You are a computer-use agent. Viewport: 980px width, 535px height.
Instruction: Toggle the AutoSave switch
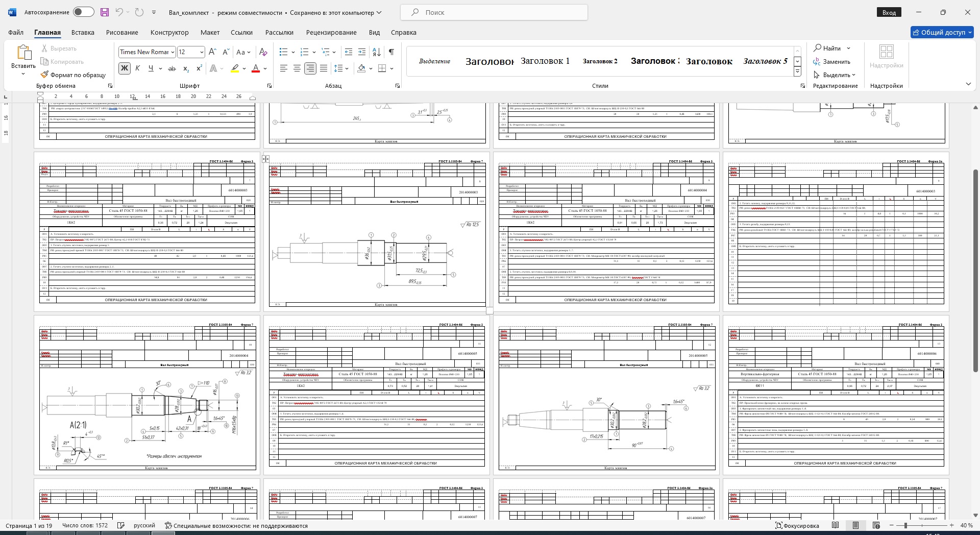(x=83, y=12)
